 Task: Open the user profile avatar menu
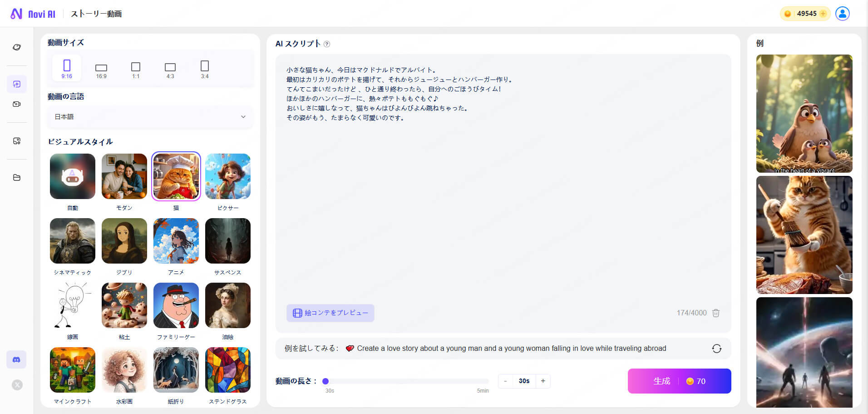[843, 14]
